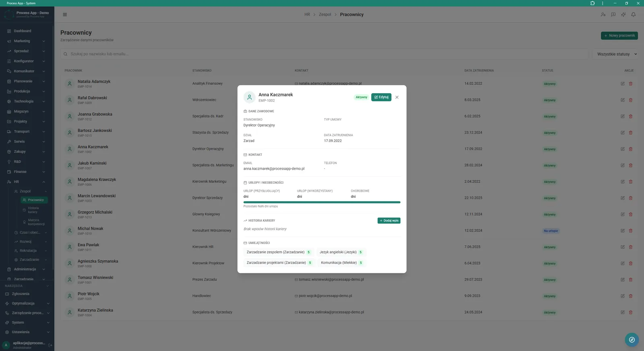This screenshot has height=351, width=644.
Task: Open Ustawienia in sidebar
Action: point(27,332)
